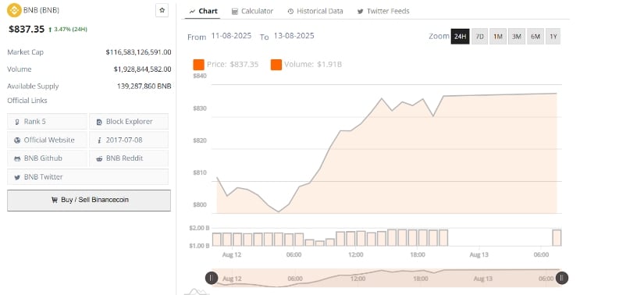Open the Block Explorer link

click(129, 122)
